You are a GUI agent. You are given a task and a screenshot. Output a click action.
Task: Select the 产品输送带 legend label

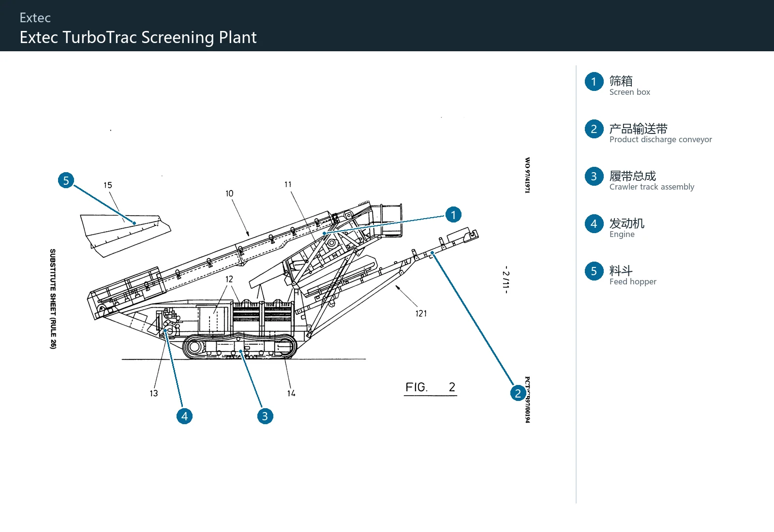coord(638,129)
